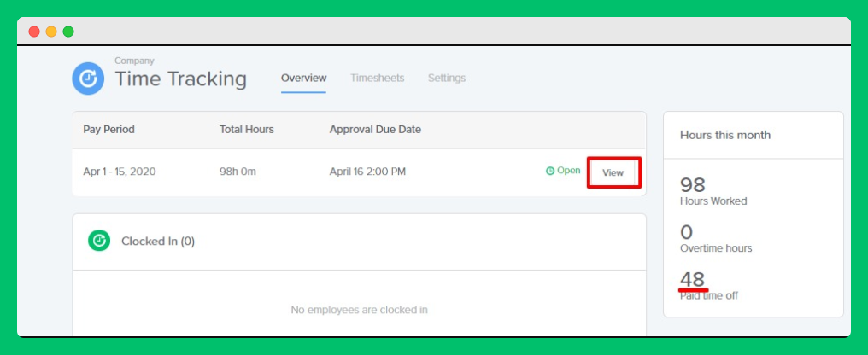
Task: Click the Hours this month heading
Action: pos(725,135)
